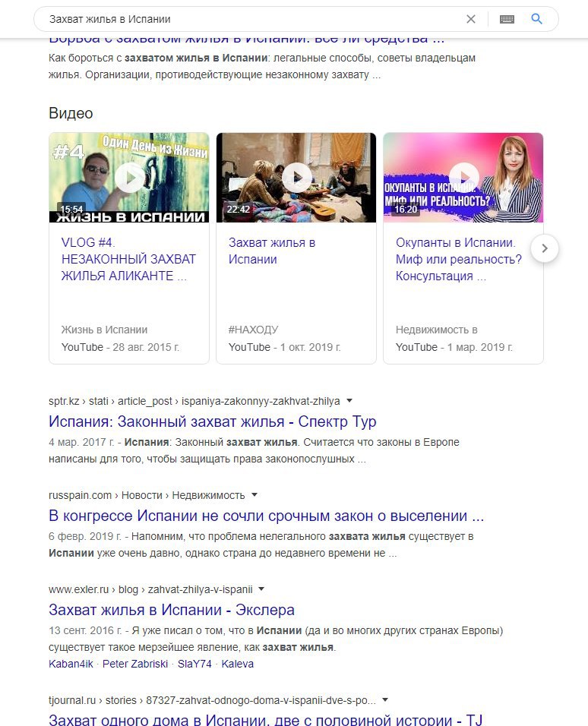Open Испания: Законный захват жилья link
Image resolution: width=588 pixels, height=726 pixels.
[x=212, y=421]
